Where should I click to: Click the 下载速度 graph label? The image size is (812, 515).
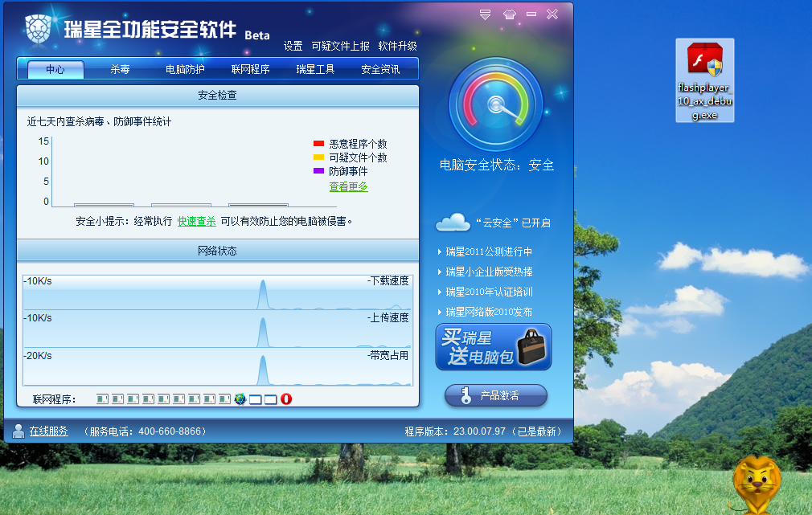coord(388,280)
